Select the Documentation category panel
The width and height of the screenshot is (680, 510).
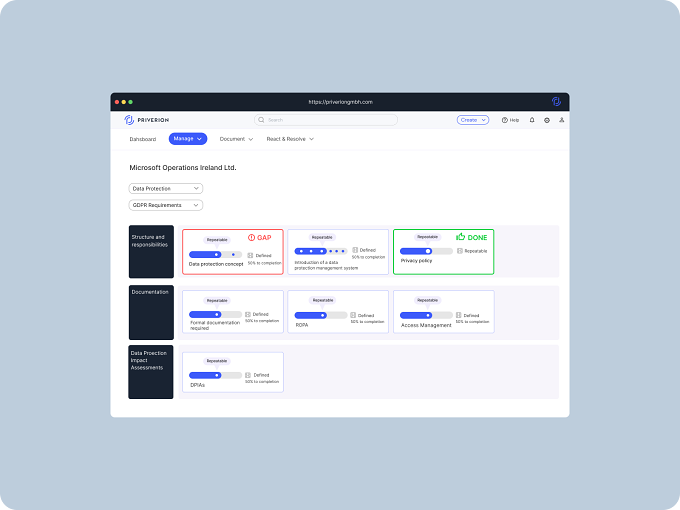(x=151, y=312)
